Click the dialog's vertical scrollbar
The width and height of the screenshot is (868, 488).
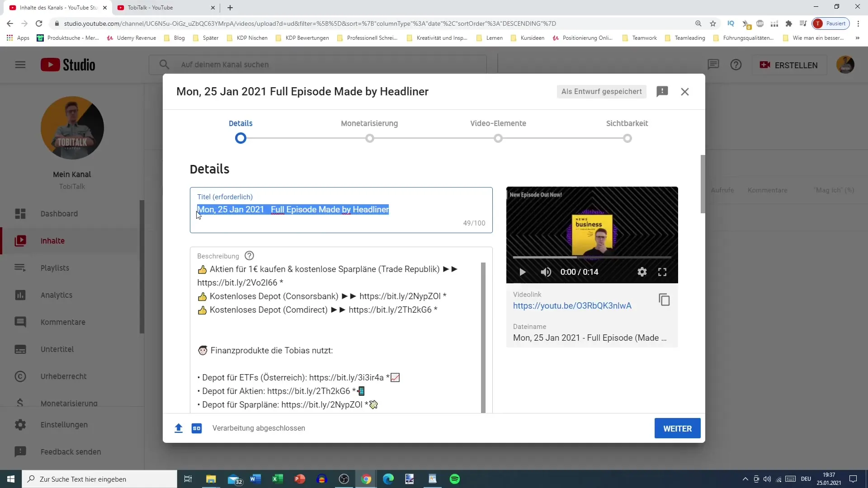coord(703,184)
